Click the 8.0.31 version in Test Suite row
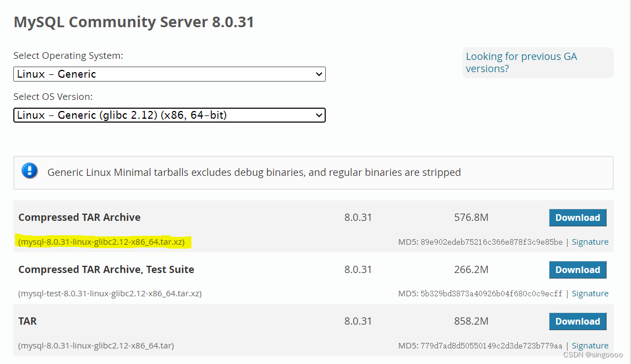This screenshot has width=631, height=364. [x=358, y=269]
